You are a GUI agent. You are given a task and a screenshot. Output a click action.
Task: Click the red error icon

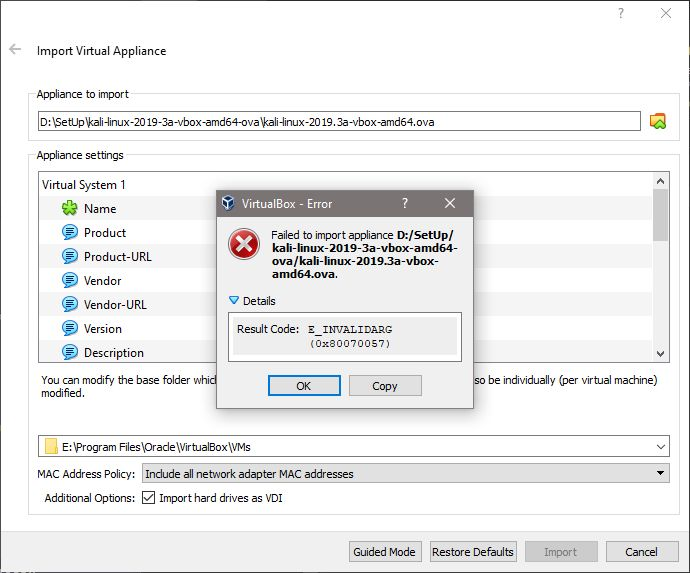244,244
